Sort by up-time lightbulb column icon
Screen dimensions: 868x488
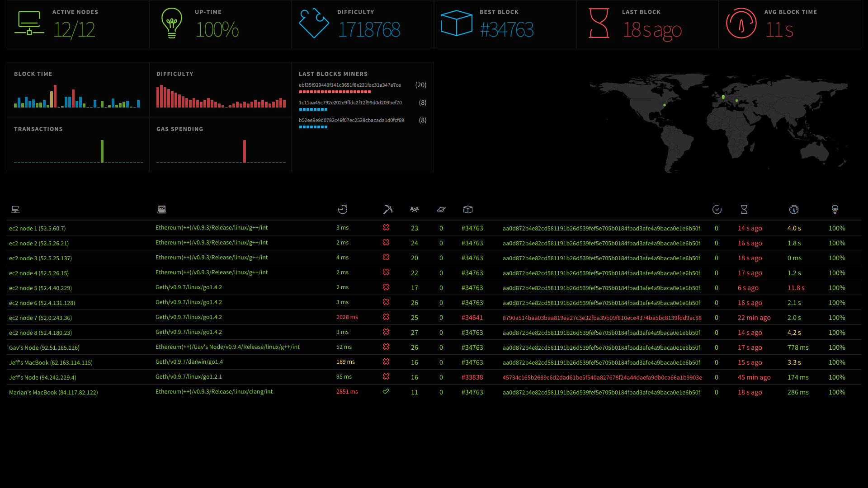[x=835, y=210]
